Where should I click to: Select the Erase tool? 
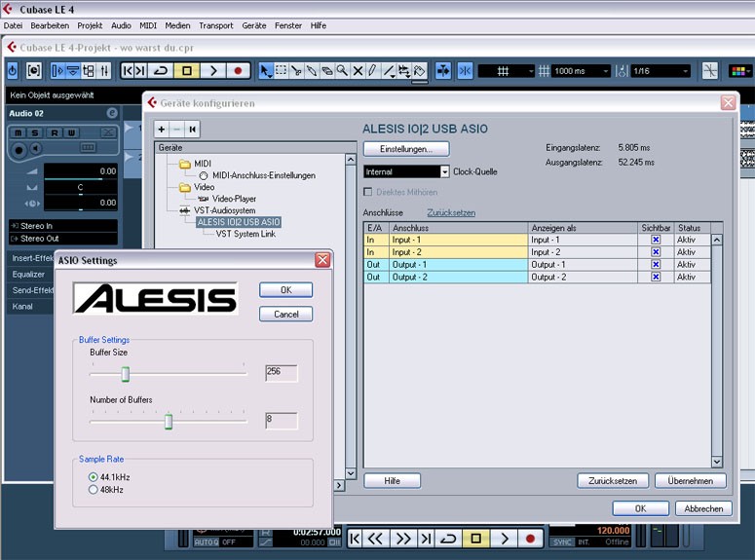coord(327,71)
